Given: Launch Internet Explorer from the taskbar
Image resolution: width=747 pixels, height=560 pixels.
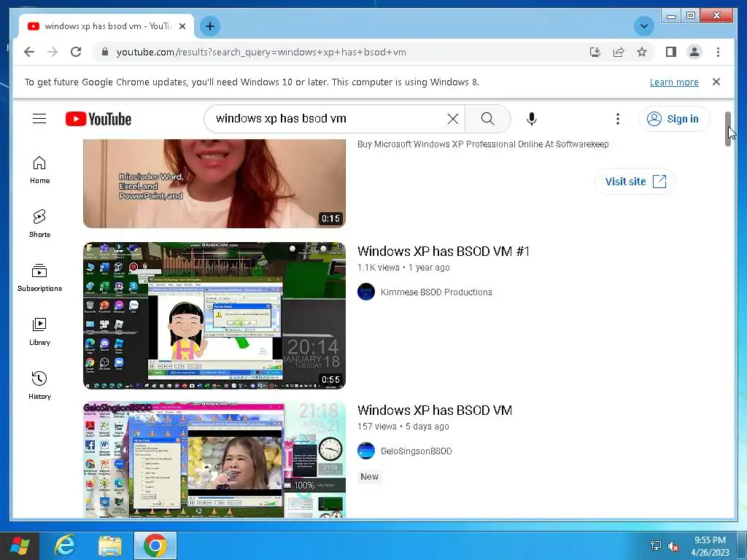Looking at the screenshot, I should pyautogui.click(x=64, y=546).
